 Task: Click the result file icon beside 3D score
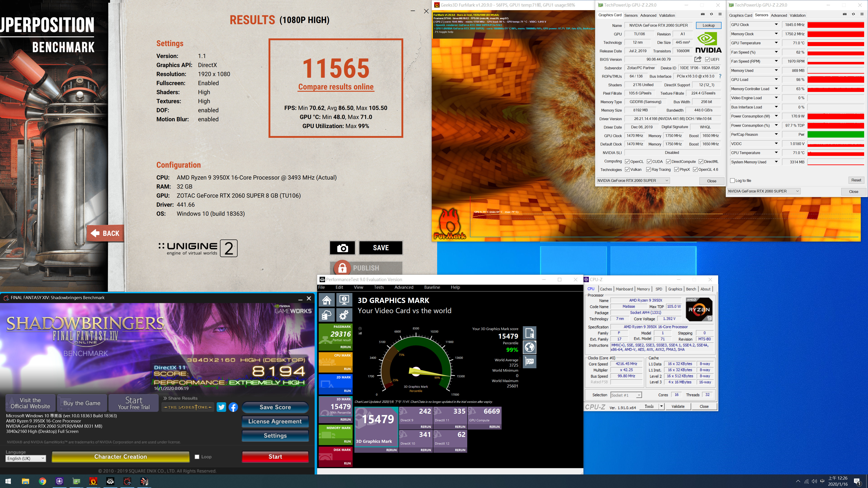coord(529,333)
